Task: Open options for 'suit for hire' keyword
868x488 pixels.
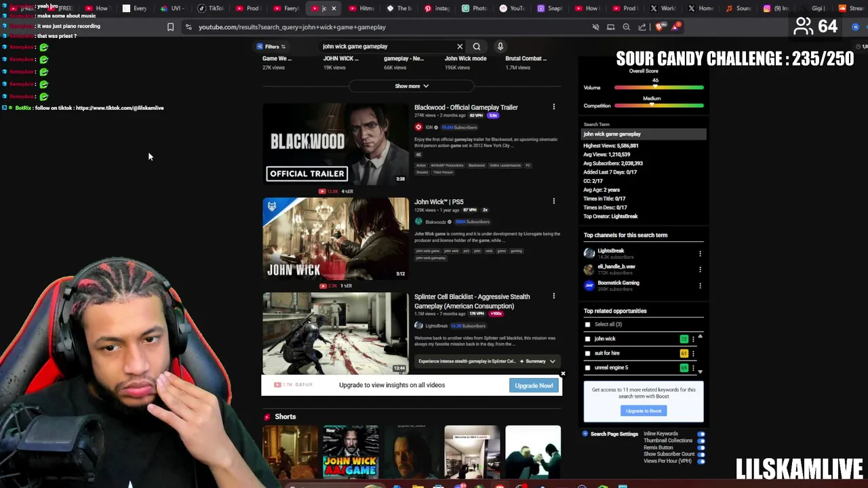Action: tap(693, 353)
